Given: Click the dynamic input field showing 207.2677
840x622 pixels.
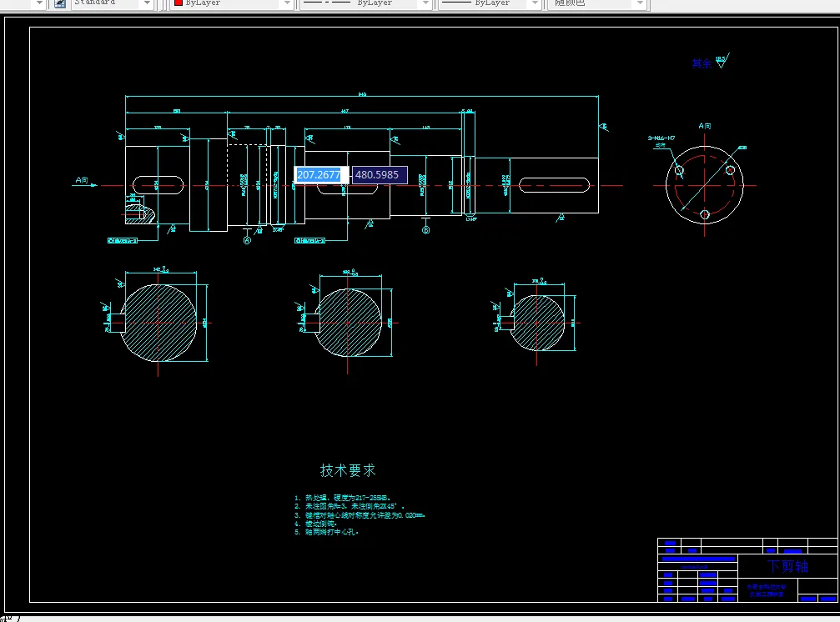Looking at the screenshot, I should click(321, 174).
